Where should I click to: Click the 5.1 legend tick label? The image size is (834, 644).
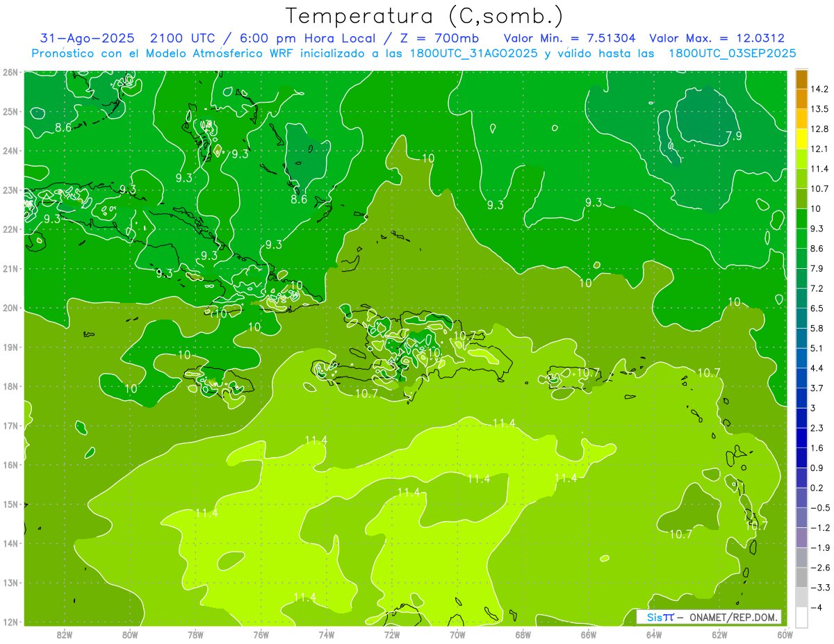coord(818,348)
